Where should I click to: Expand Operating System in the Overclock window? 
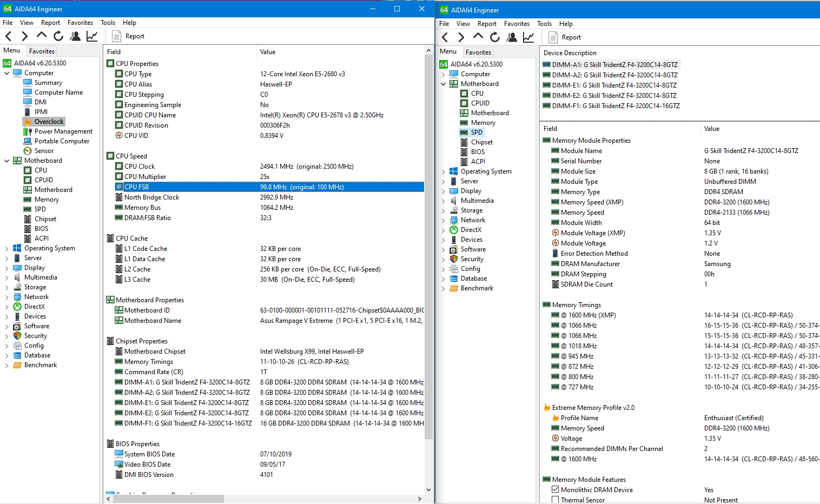6,248
